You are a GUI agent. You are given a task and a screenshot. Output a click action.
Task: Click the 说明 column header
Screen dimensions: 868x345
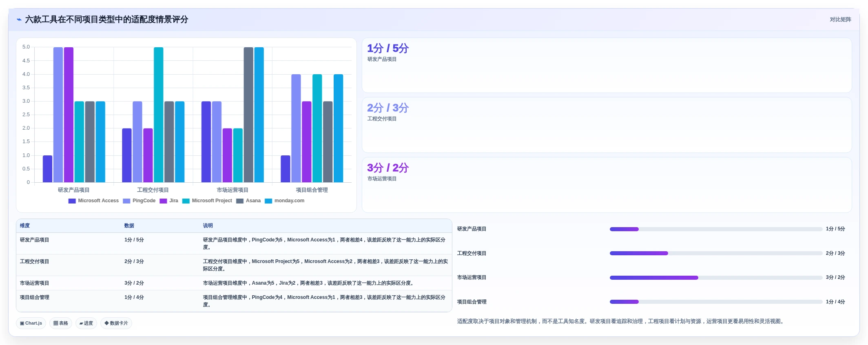208,226
